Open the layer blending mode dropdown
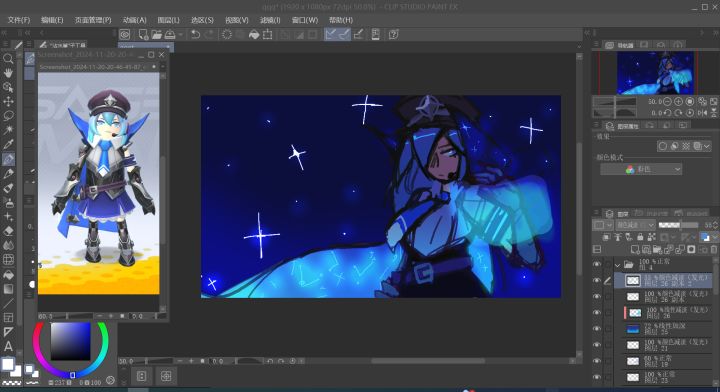The width and height of the screenshot is (720, 392). point(636,225)
